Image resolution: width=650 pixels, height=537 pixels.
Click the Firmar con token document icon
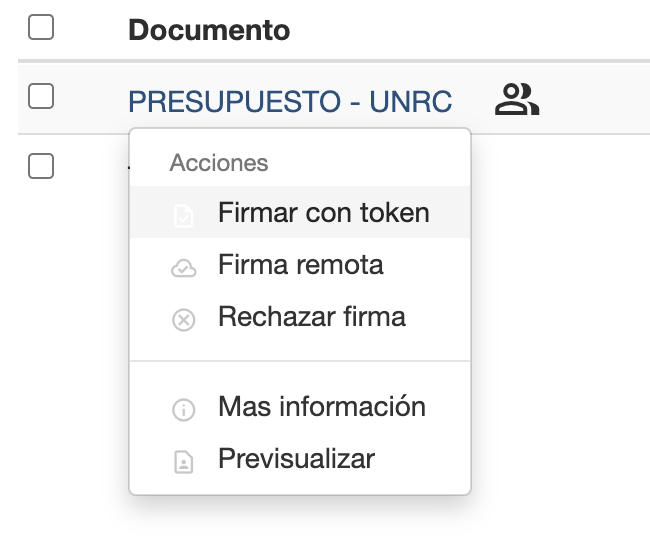pyautogui.click(x=183, y=215)
